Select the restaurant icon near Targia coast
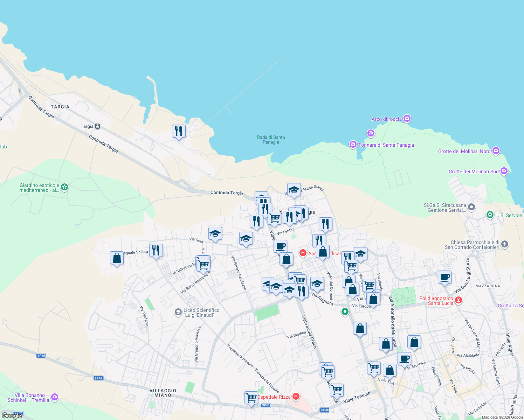Image resolution: width=524 pixels, height=420 pixels. coord(179,131)
